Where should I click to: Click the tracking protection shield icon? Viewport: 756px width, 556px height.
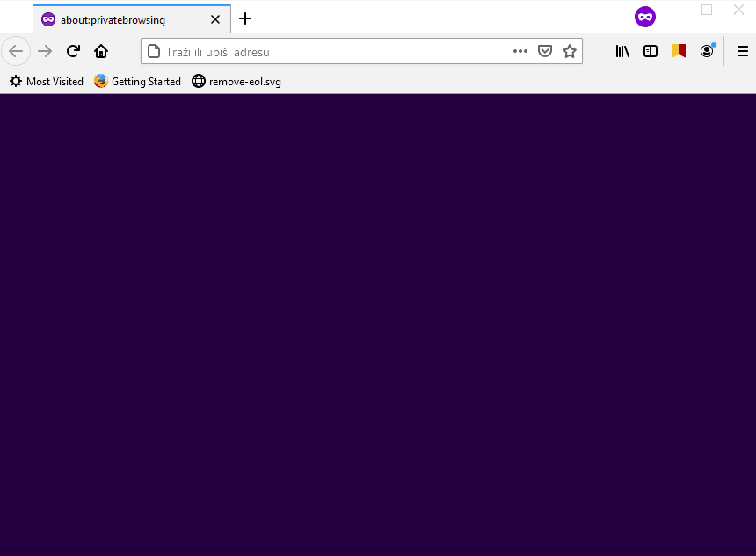pos(545,50)
